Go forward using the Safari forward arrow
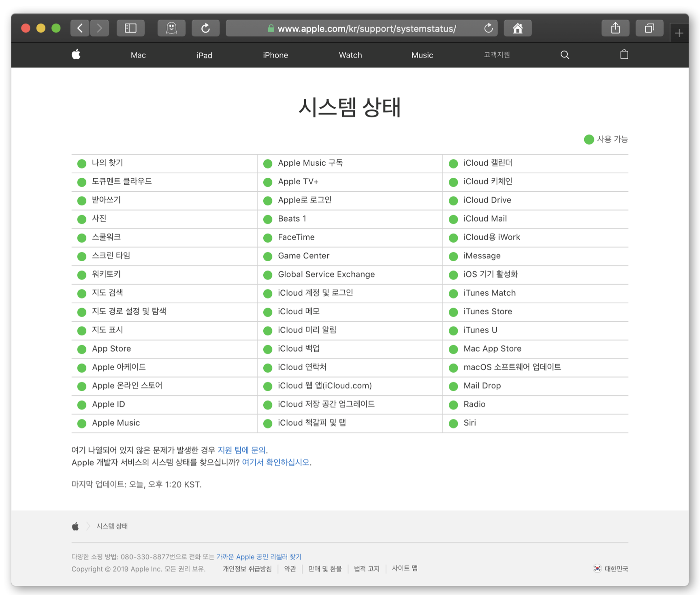Screen dimensions: 700x595 coord(100,28)
